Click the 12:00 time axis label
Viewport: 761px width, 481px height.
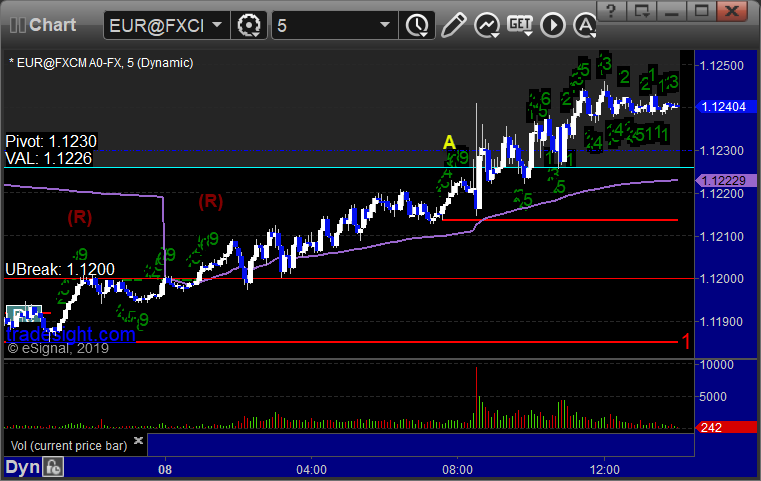coord(605,470)
